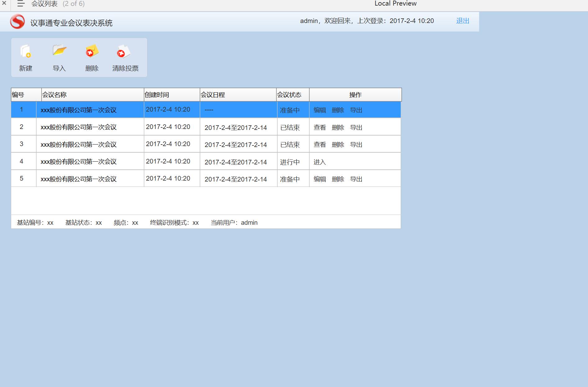The height and width of the screenshot is (387, 588).
Task: Click 导出 in row 1
Action: [x=356, y=110]
